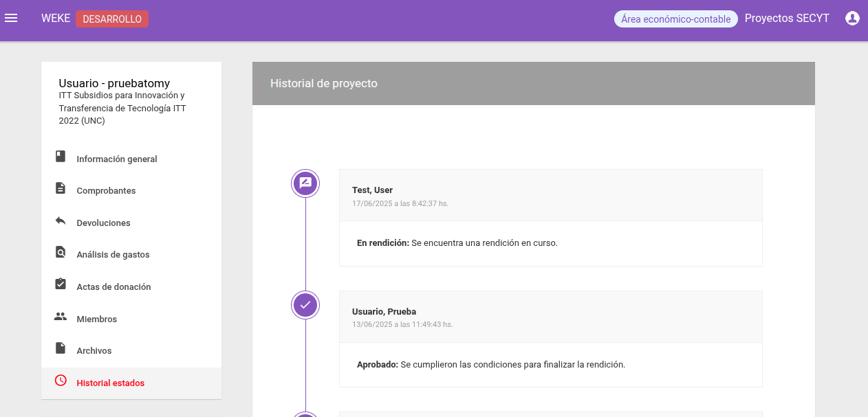This screenshot has width=868, height=417.
Task: Open Actas de donación section
Action: 131,286
